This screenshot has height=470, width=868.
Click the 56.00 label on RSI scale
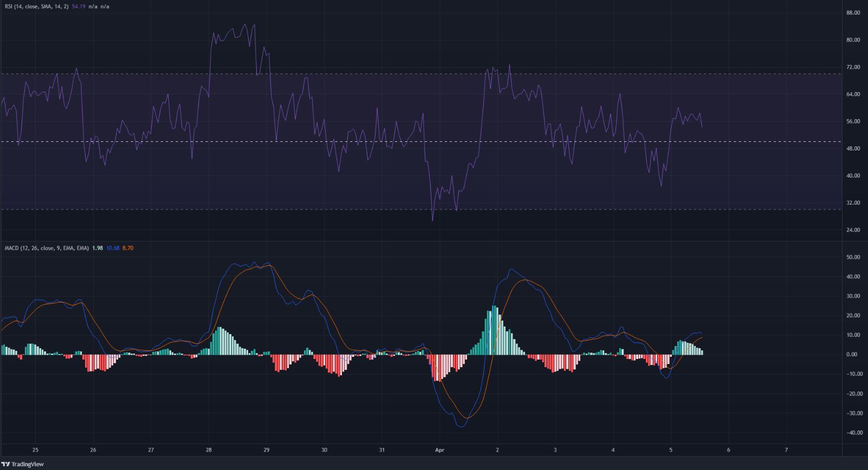(853, 121)
